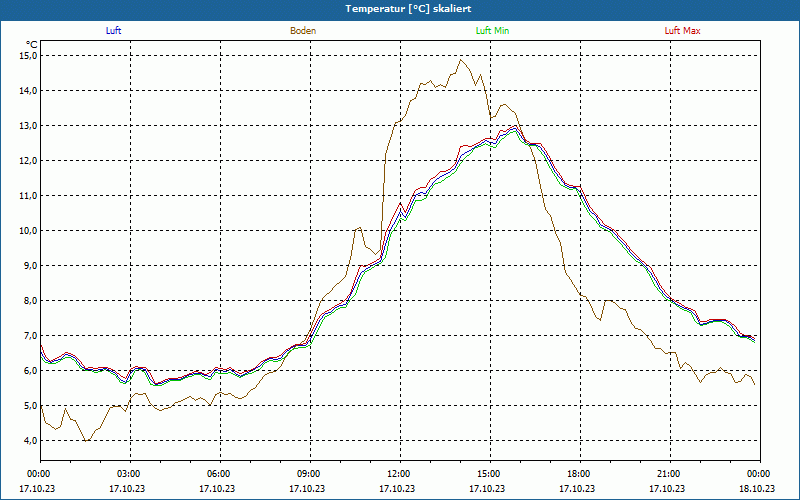Click the 06:00 time axis label
The width and height of the screenshot is (800, 500).
[x=220, y=474]
